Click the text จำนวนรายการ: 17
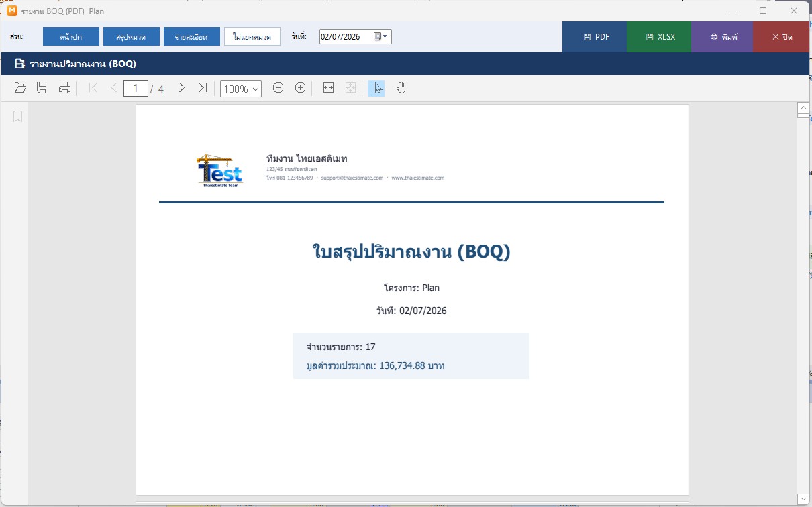The height and width of the screenshot is (507, 812). [x=341, y=347]
